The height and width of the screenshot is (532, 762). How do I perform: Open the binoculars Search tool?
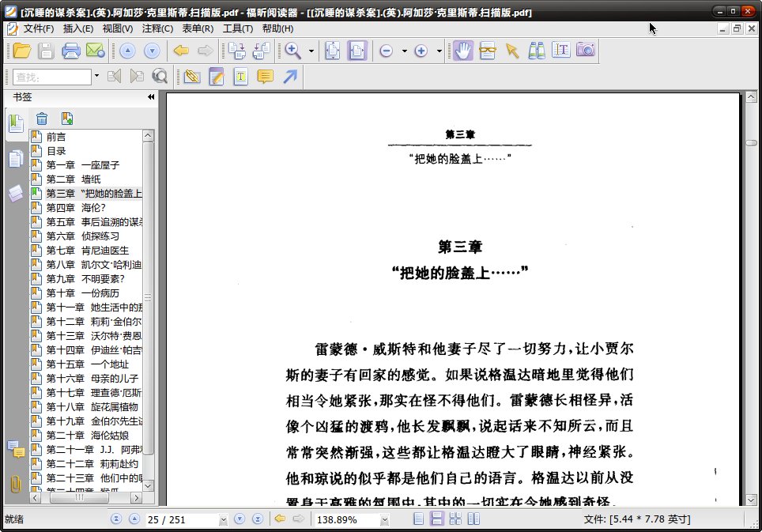click(537, 51)
